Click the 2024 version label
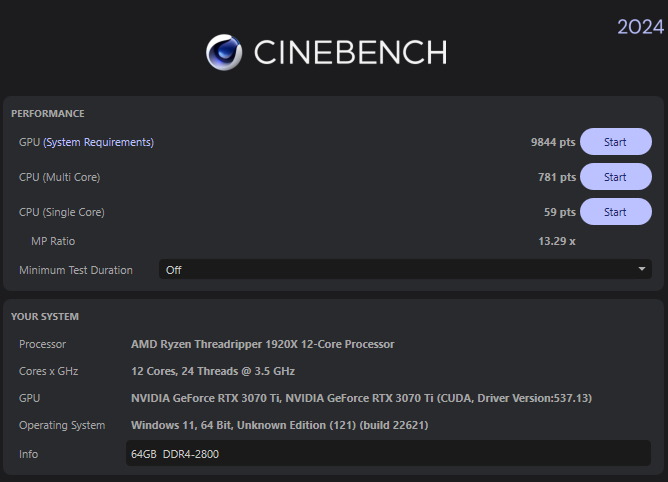The image size is (668, 482). pos(640,27)
